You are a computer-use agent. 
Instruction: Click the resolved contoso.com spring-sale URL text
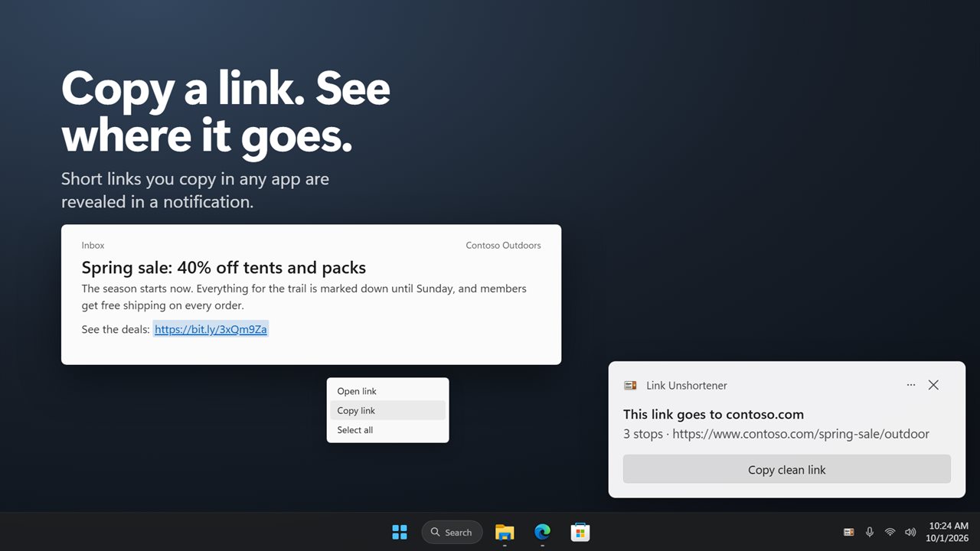pyautogui.click(x=801, y=434)
